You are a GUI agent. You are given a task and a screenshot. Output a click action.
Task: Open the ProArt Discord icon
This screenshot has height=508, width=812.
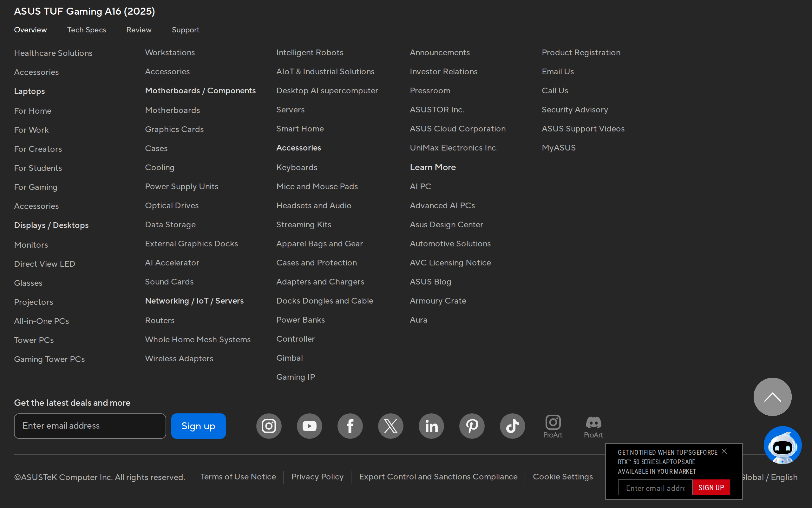(593, 426)
